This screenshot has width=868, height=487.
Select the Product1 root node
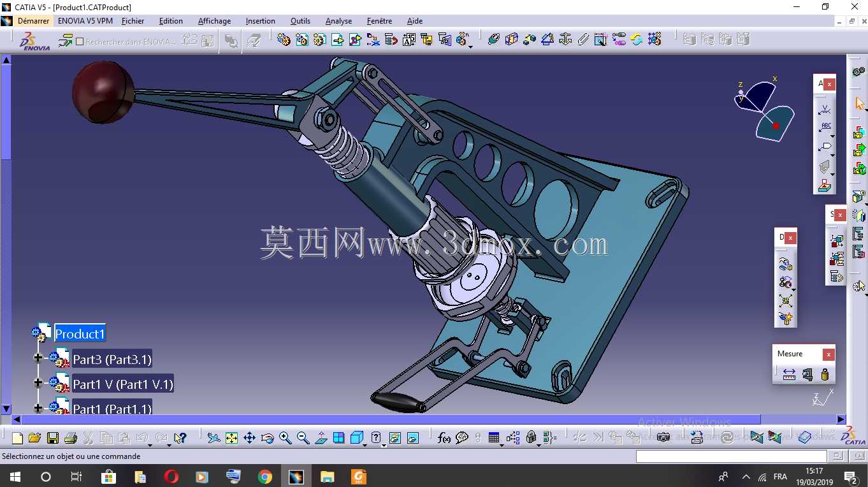point(80,334)
